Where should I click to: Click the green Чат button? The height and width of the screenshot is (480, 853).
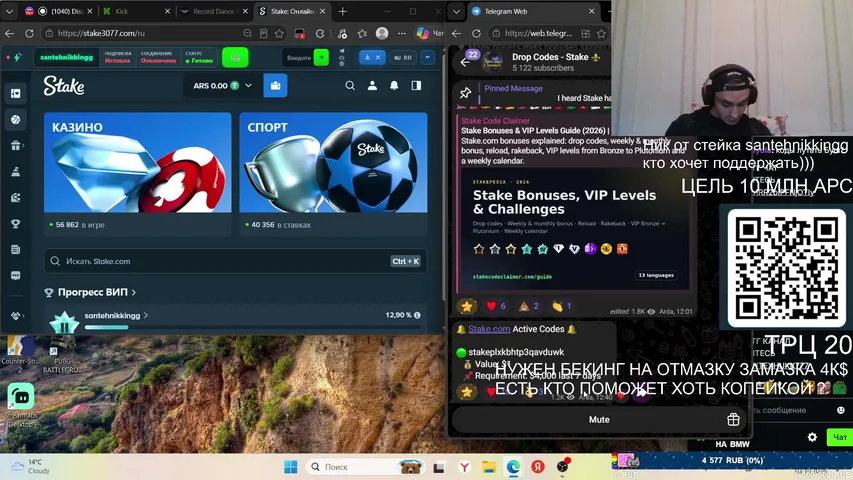click(x=839, y=436)
